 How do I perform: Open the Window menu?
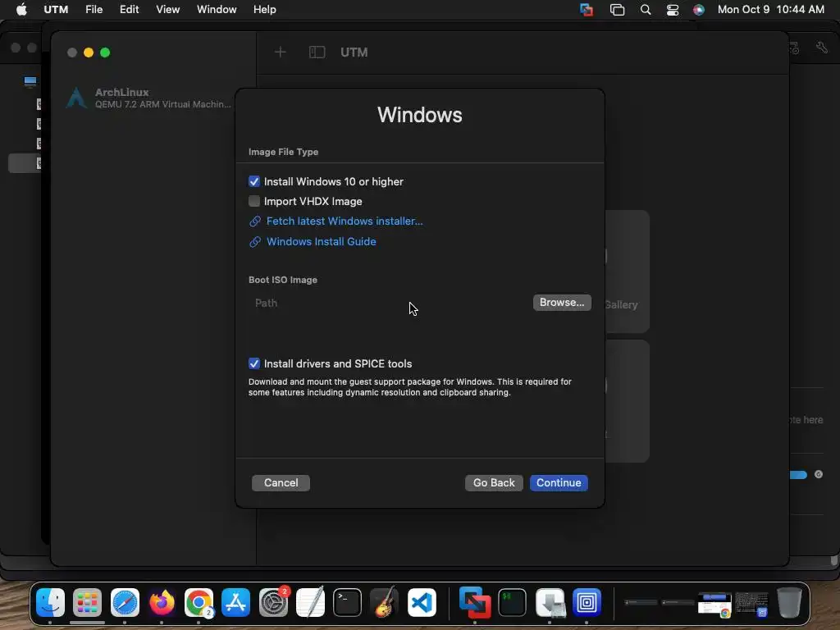217,10
